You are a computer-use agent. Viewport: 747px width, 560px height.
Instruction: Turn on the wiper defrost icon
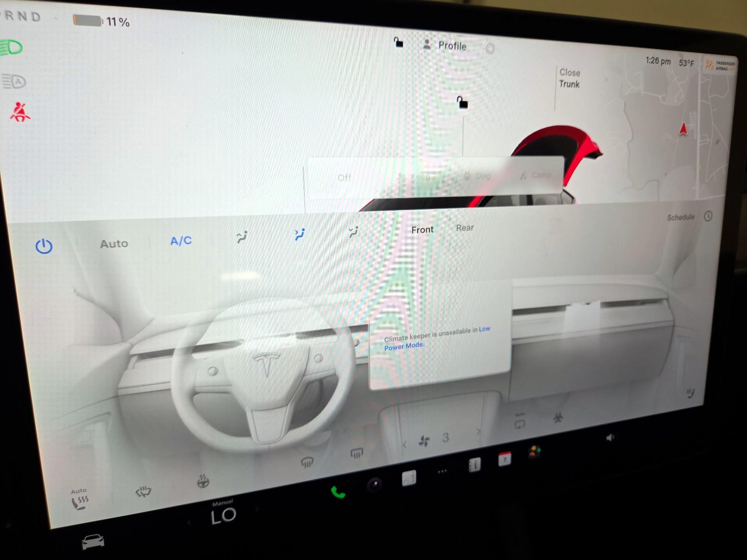coord(144,491)
